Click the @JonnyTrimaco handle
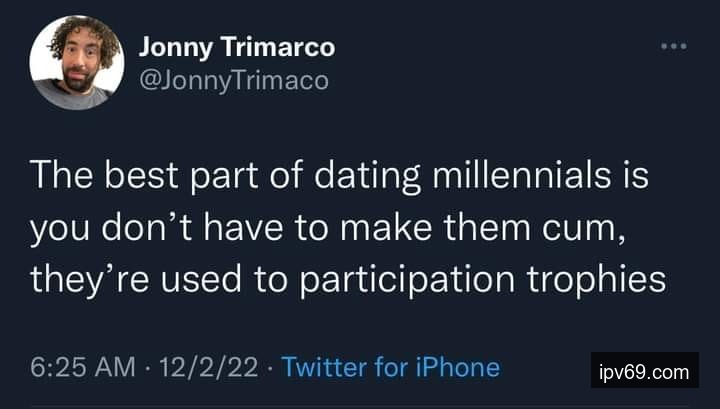 (232, 80)
